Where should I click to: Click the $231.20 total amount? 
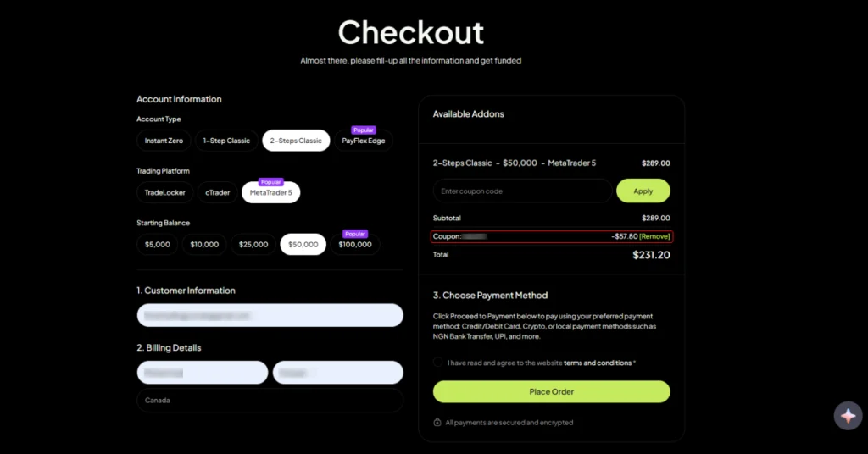click(651, 255)
